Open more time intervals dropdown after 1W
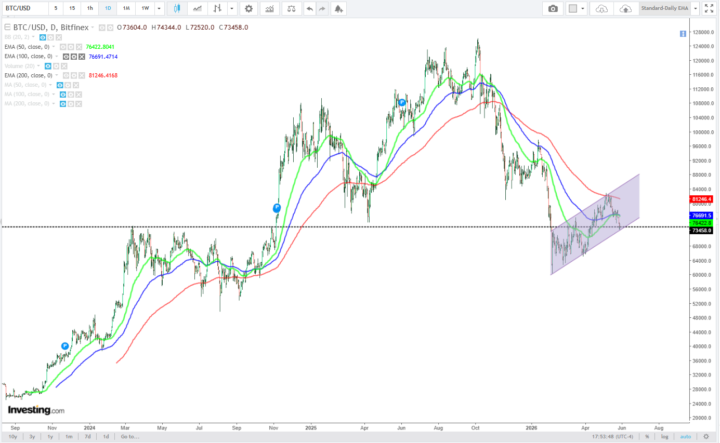720x443 pixels. (x=159, y=9)
